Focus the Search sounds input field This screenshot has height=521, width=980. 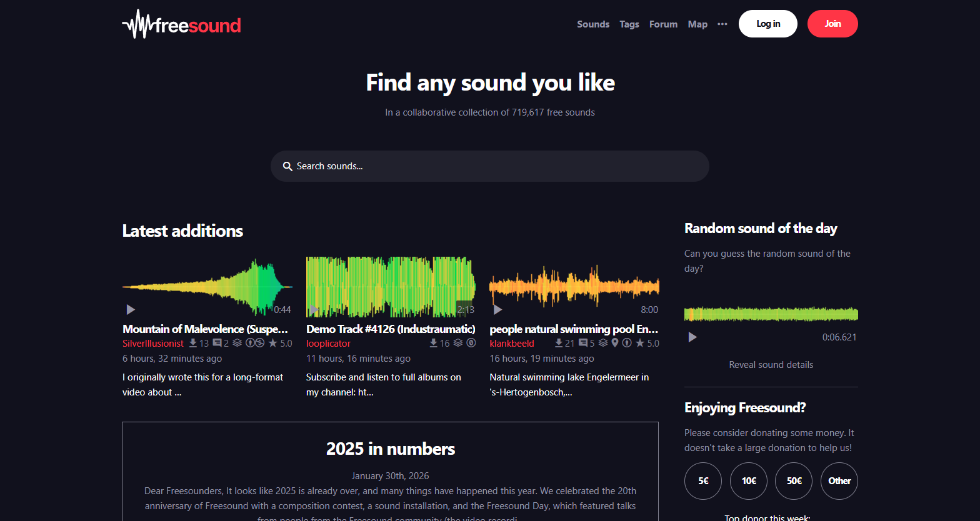click(x=490, y=166)
